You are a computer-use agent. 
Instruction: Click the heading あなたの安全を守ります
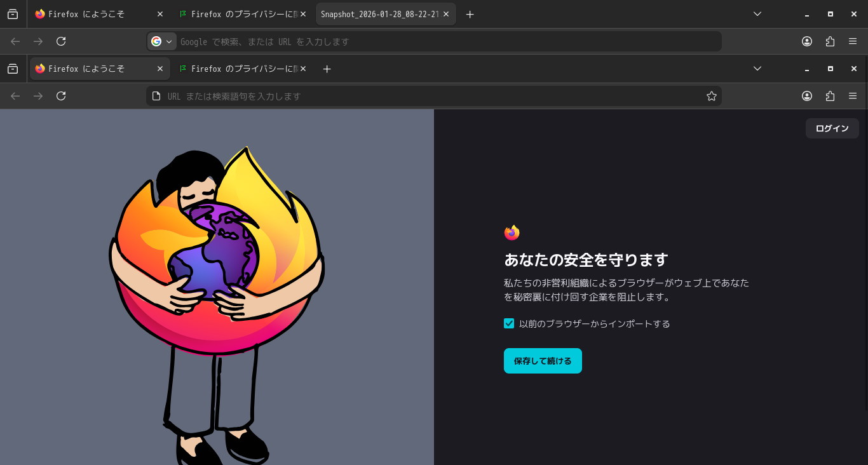[586, 260]
